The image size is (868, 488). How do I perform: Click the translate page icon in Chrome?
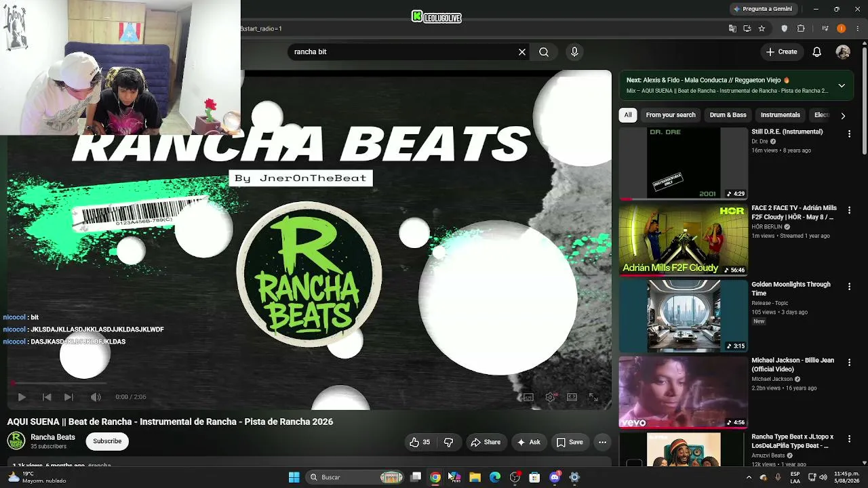[732, 28]
